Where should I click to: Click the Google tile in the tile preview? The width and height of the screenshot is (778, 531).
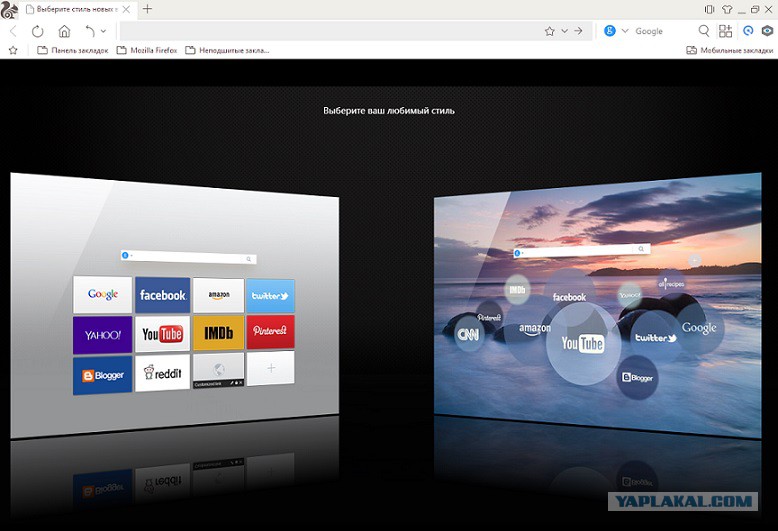[103, 294]
